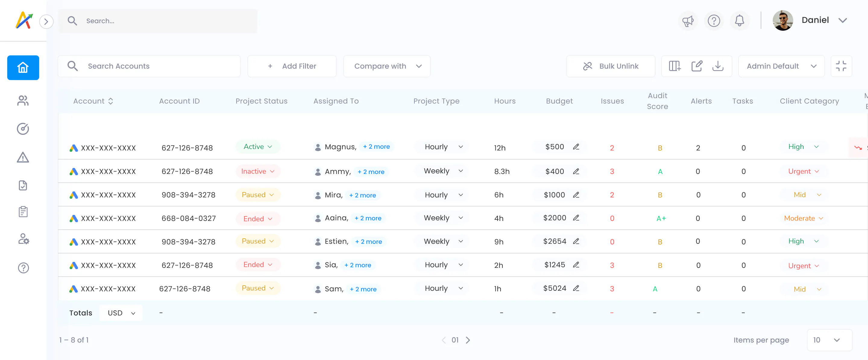Screen dimensions: 868x360
Task: Expand the sidebar with arrow button
Action: coord(46,22)
